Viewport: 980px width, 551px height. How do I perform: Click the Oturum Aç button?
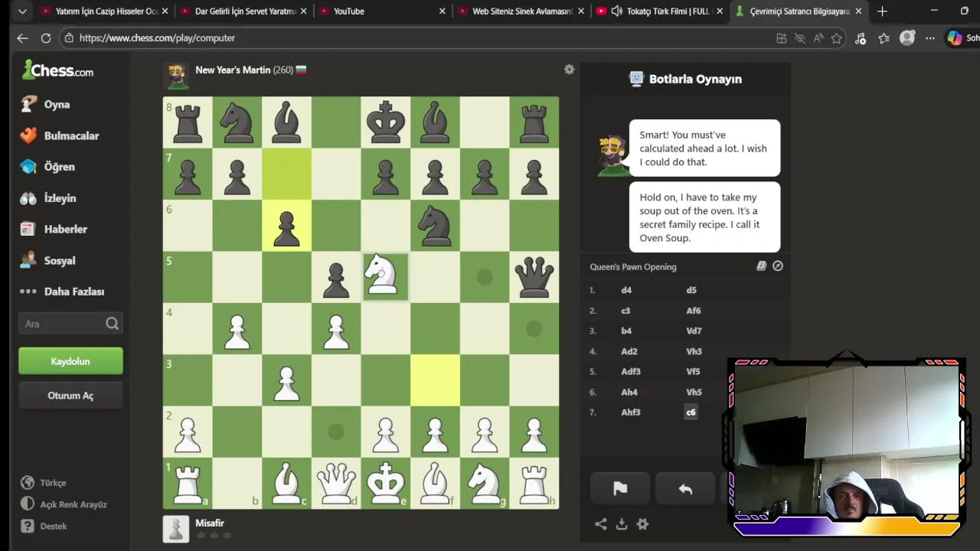70,396
